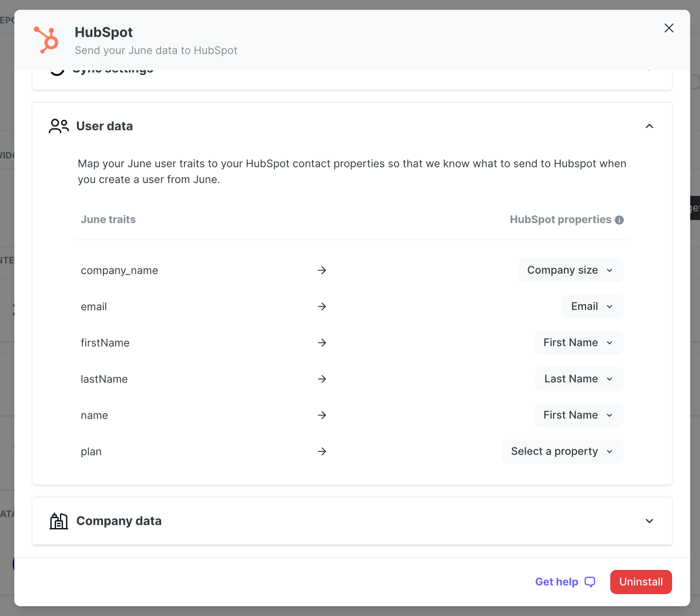Click 'Send your June data to HubSpot' subtitle
Screen dimensions: 700x616
(x=156, y=50)
